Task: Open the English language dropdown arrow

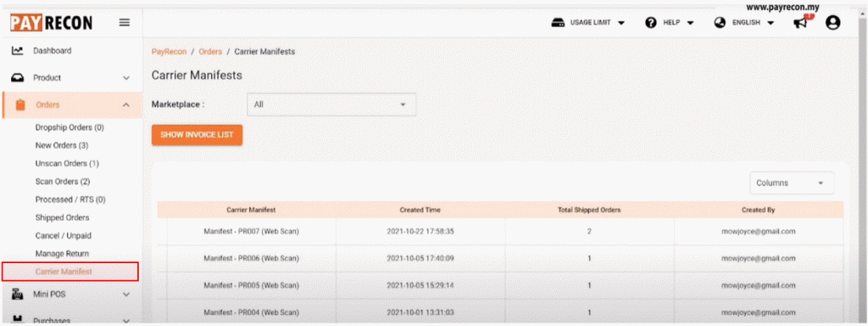Action: tap(771, 23)
